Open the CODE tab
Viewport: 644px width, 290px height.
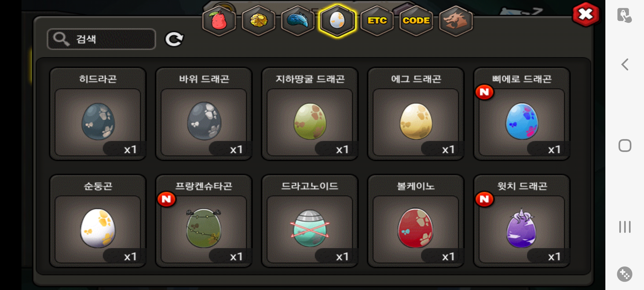[416, 21]
